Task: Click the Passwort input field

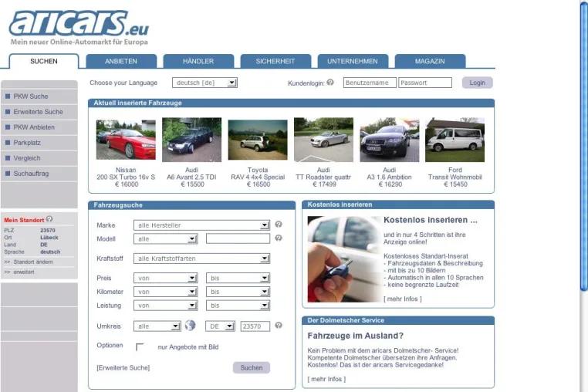Action: click(425, 83)
